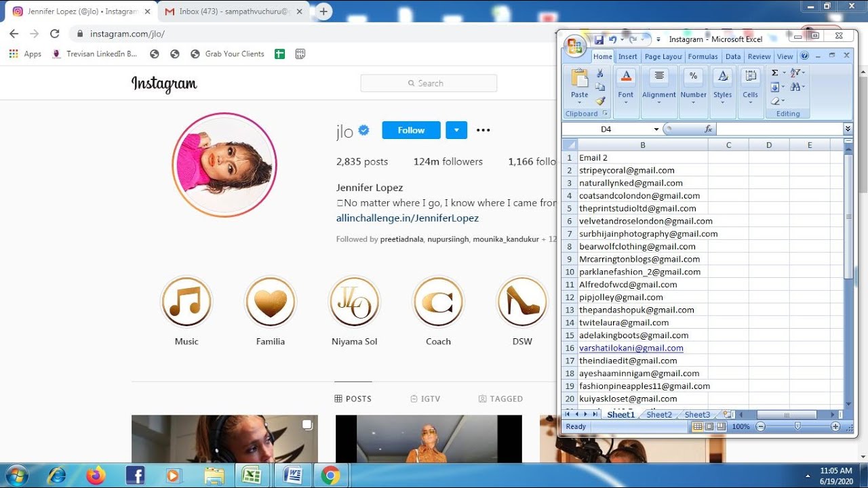Open Firefox from the taskbar
868x488 pixels.
[96, 475]
